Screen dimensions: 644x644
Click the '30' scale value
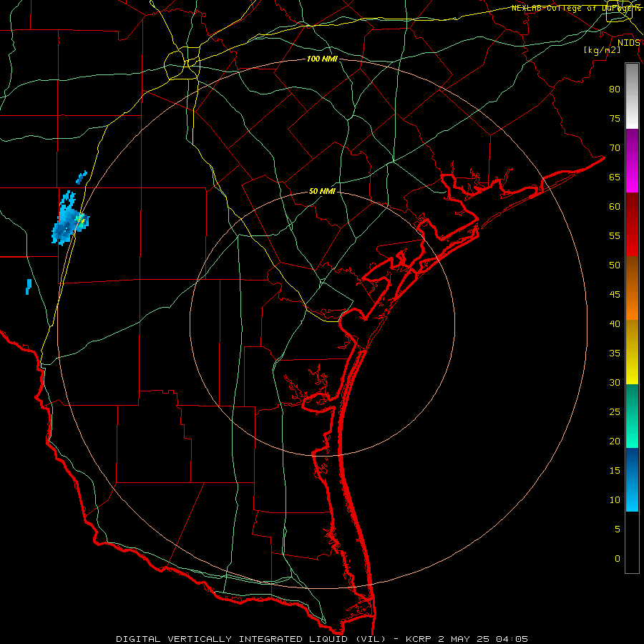[x=615, y=382]
